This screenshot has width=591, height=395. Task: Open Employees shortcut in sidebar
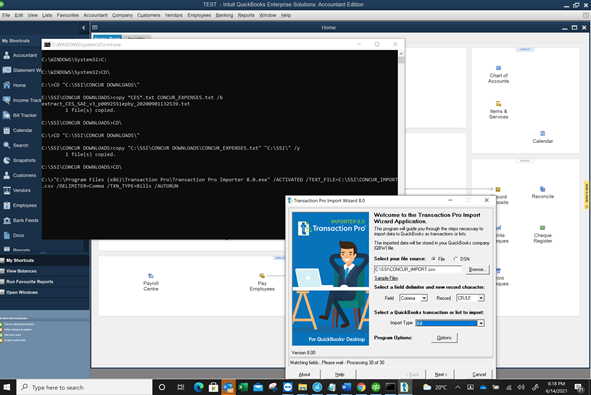[20, 205]
